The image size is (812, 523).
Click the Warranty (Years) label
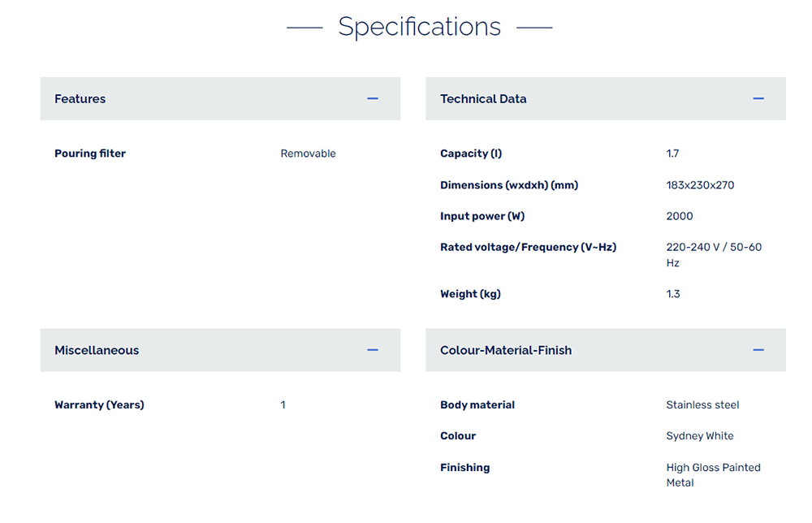coord(99,405)
